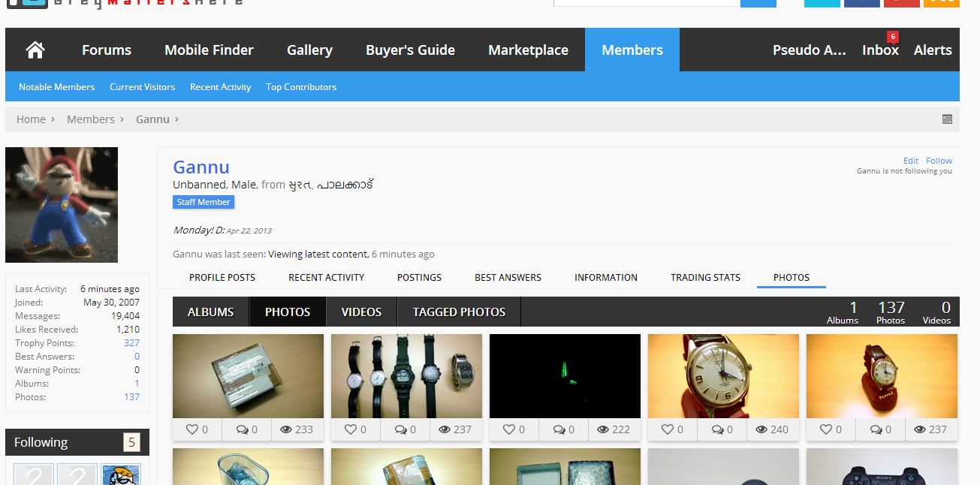The height and width of the screenshot is (485, 980).
Task: Click the eye views icon showing 240
Action: pyautogui.click(x=761, y=429)
